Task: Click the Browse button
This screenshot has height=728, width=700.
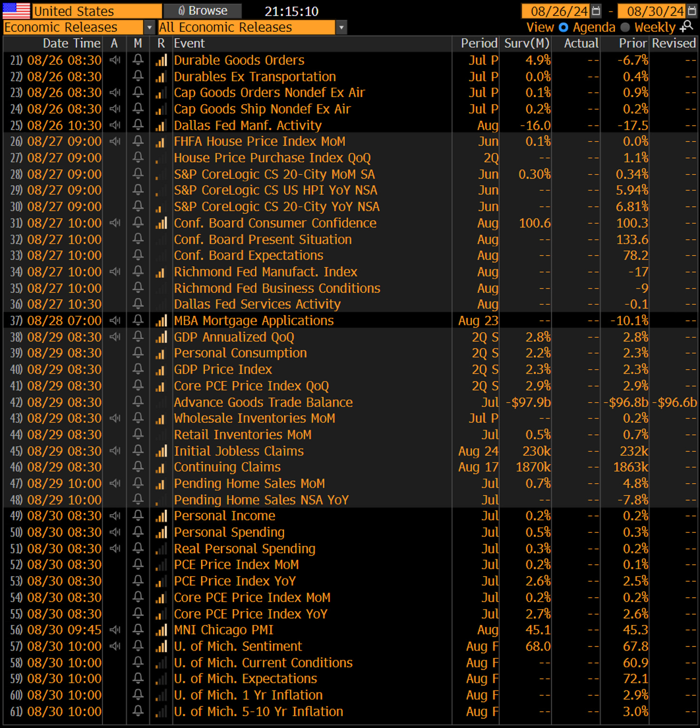Action: 202,11
